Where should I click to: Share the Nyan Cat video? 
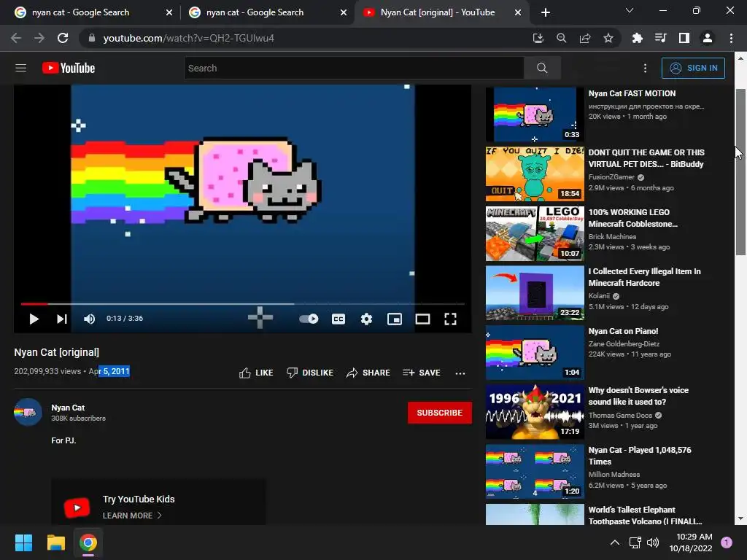(368, 373)
